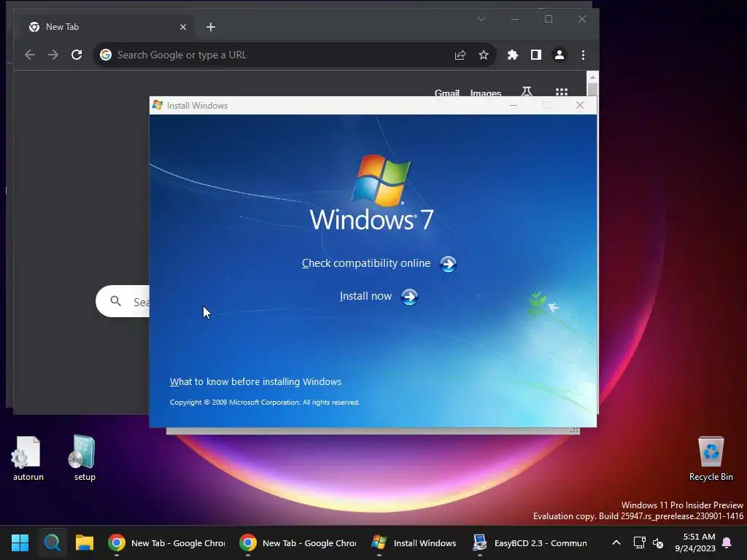Image resolution: width=747 pixels, height=560 pixels.
Task: Open notifications bell icon
Action: [x=727, y=542]
